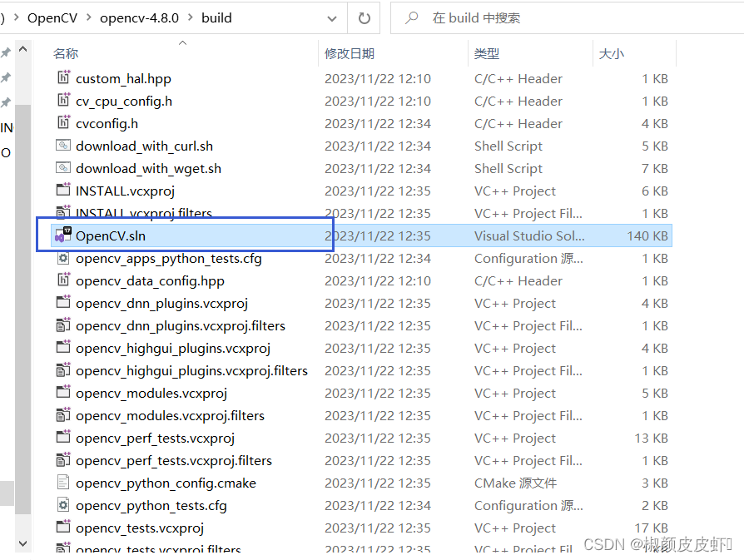This screenshot has width=744, height=560.
Task: Click the opencv_perf_tests.vcxproj project icon
Action: 63,437
